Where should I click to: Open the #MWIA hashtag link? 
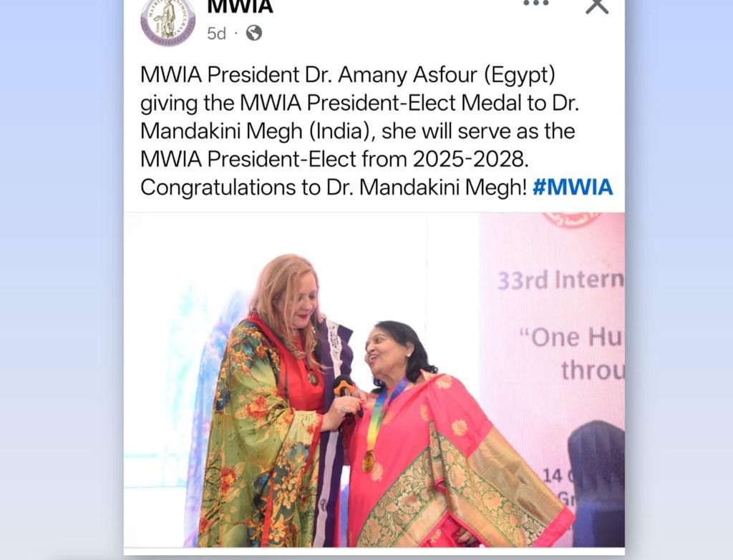click(572, 187)
